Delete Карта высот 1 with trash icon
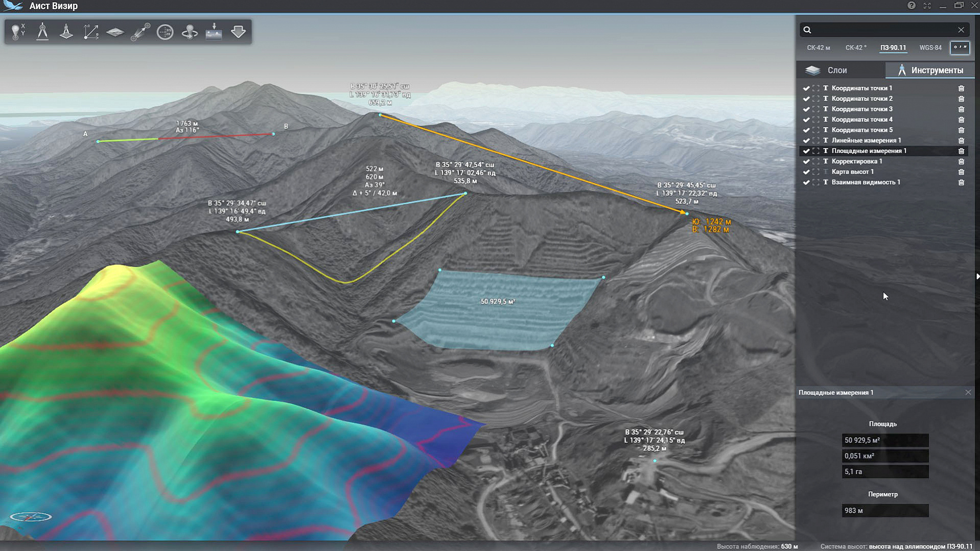The width and height of the screenshot is (980, 551). pyautogui.click(x=961, y=172)
